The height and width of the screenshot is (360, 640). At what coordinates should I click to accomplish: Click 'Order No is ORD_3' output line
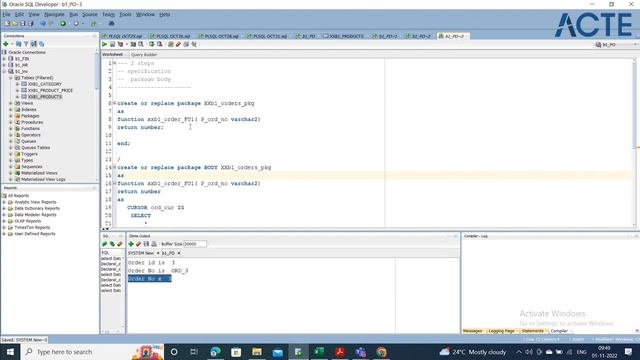click(158, 271)
